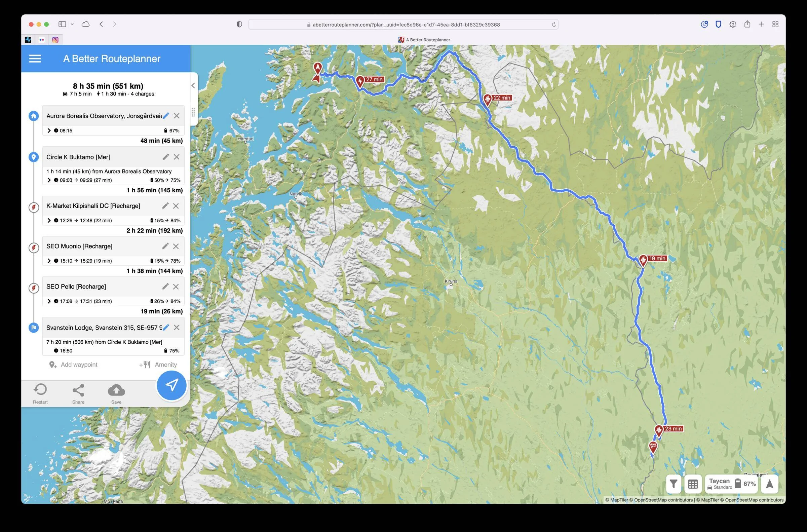Image resolution: width=807 pixels, height=532 pixels.
Task: Expand details for the 08:15 departure row
Action: coord(49,130)
